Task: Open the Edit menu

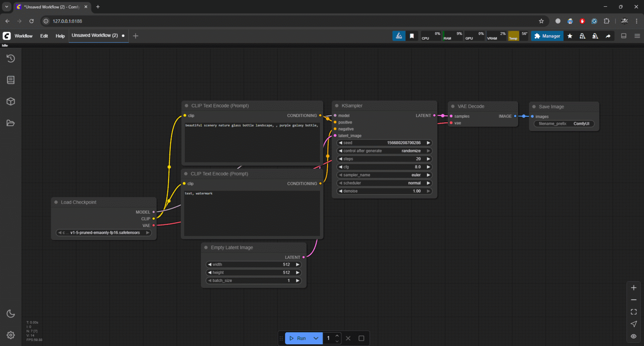Action: click(44, 36)
